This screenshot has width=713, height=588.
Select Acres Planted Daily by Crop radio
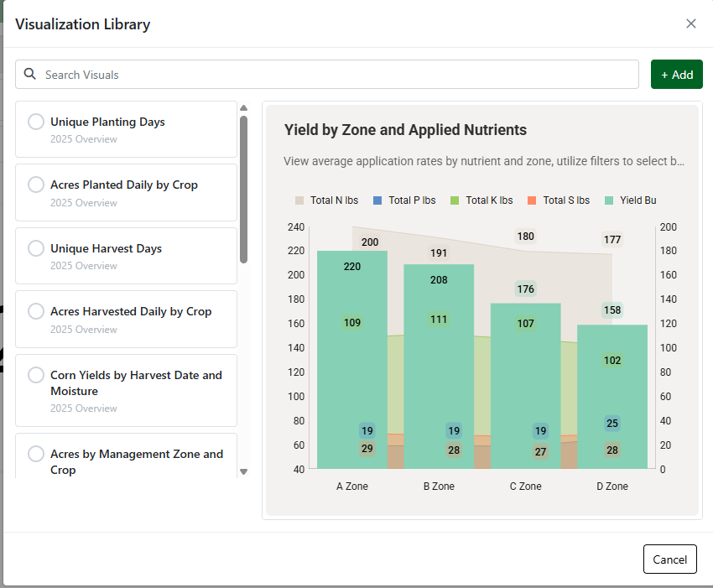(x=36, y=185)
